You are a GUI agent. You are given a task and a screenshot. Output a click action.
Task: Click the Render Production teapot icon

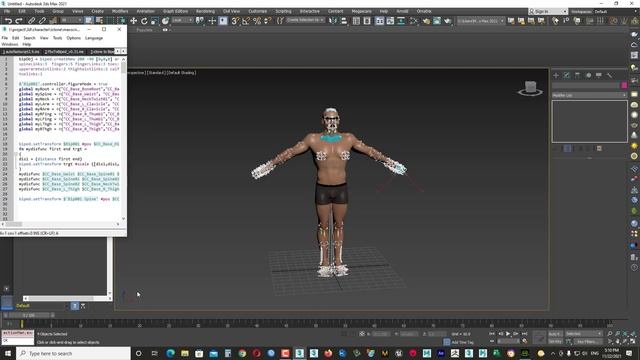[448, 21]
